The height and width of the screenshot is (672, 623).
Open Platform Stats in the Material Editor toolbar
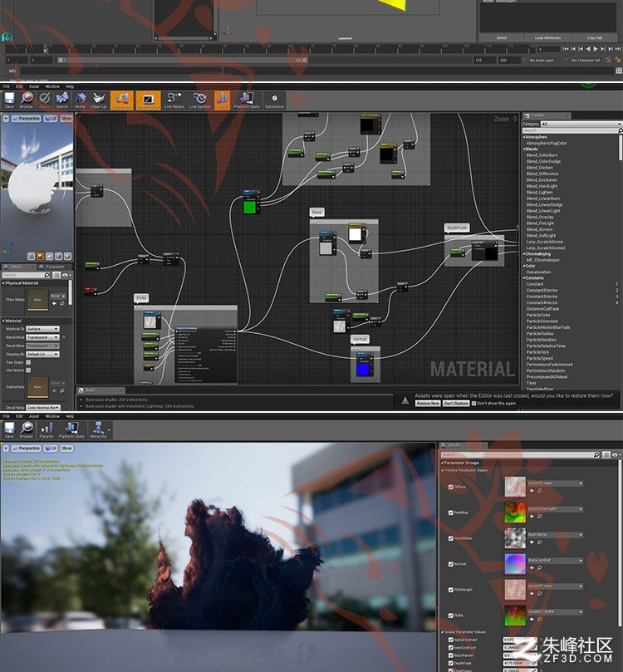tap(247, 101)
